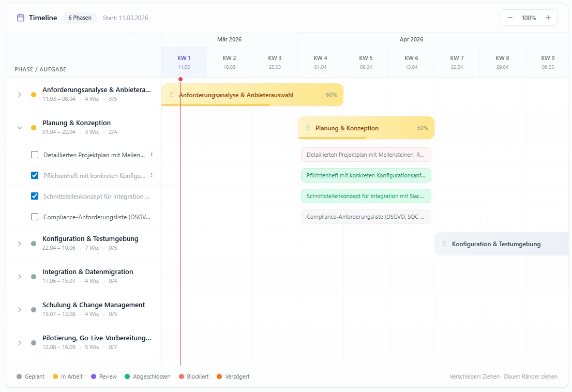Click the zoom-in plus button
The width and height of the screenshot is (572, 392).
[548, 17]
